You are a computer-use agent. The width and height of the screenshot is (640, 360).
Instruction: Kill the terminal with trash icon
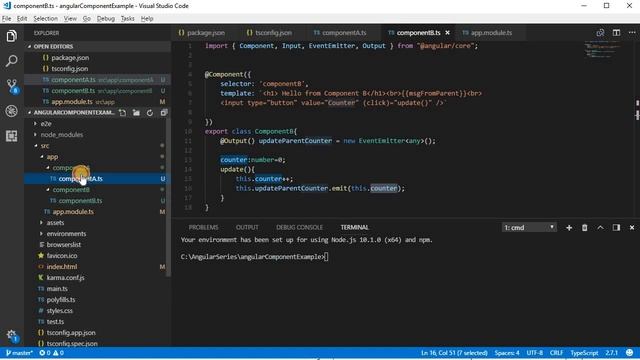tap(584, 227)
